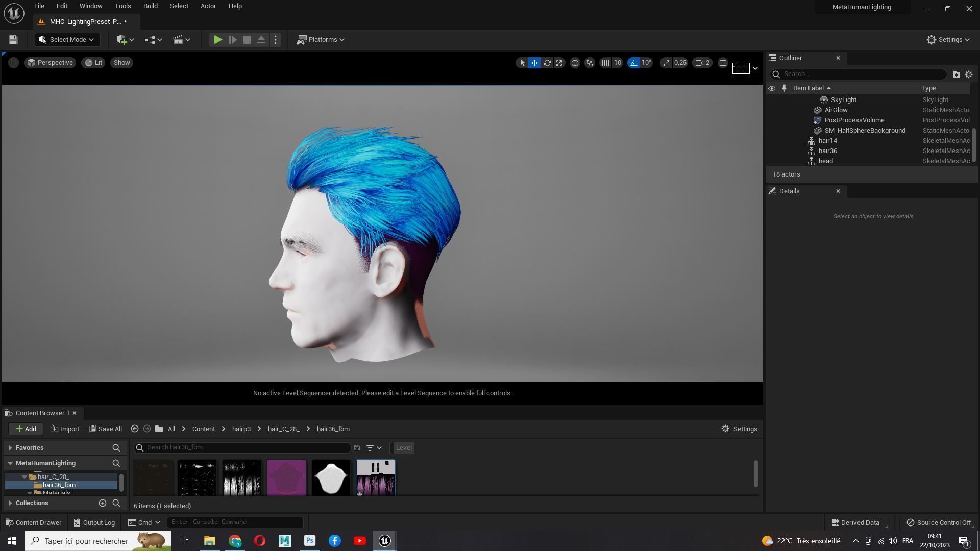
Task: Click the Add button in Content Browser
Action: [26, 429]
